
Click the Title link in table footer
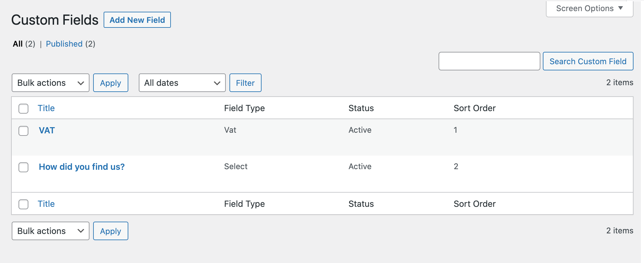click(46, 204)
